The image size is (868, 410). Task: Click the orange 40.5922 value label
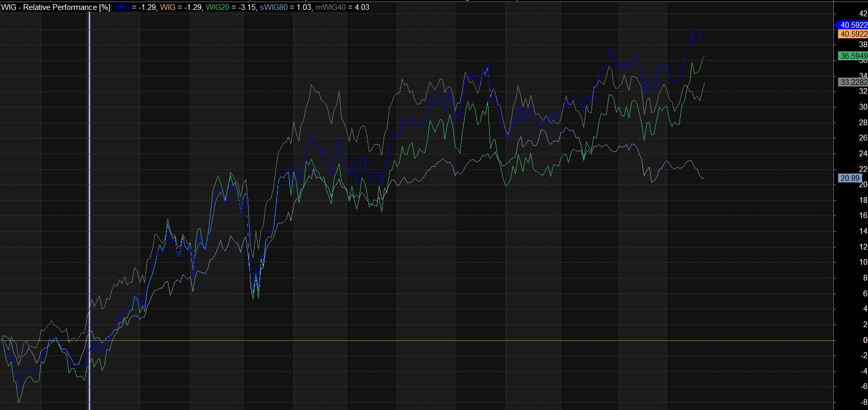click(x=853, y=34)
